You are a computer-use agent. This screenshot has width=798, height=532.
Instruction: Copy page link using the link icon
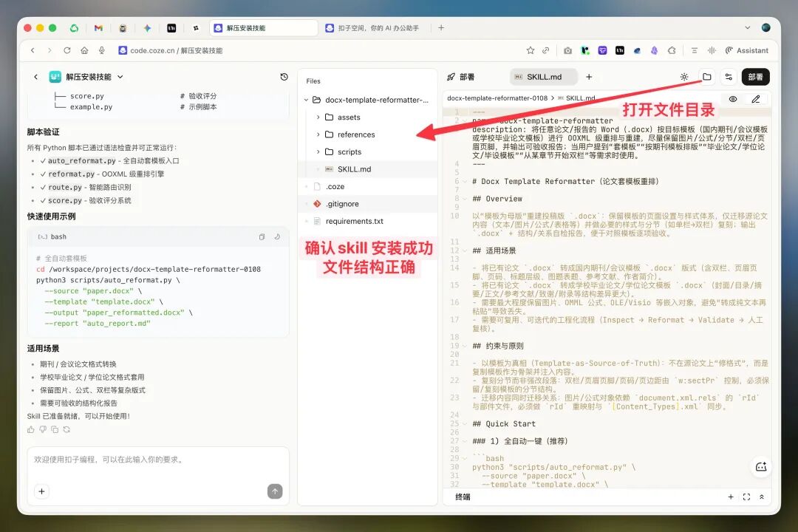click(x=545, y=50)
